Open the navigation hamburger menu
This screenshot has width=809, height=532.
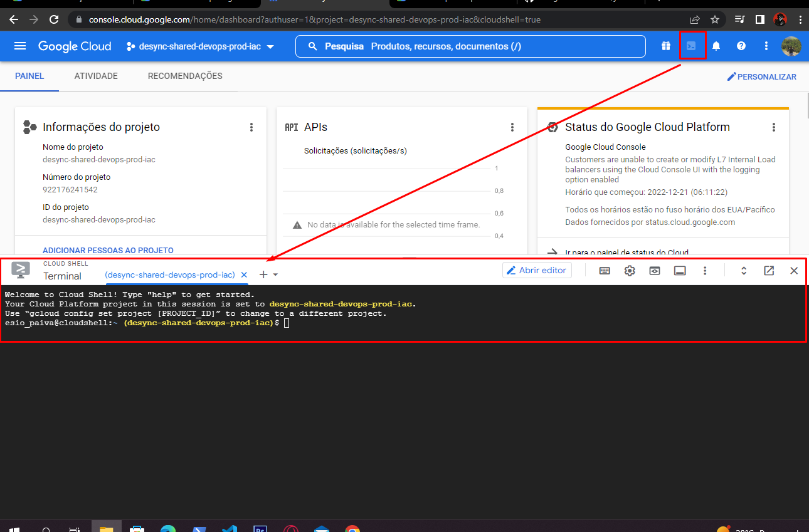tap(20, 46)
